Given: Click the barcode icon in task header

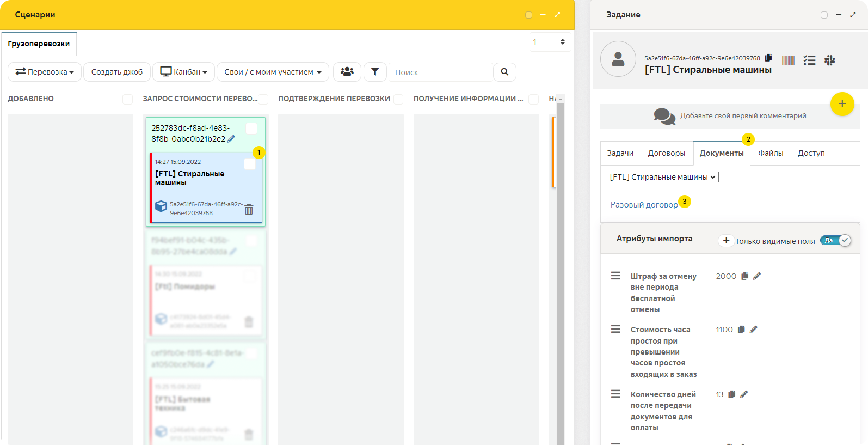Looking at the screenshot, I should point(788,60).
